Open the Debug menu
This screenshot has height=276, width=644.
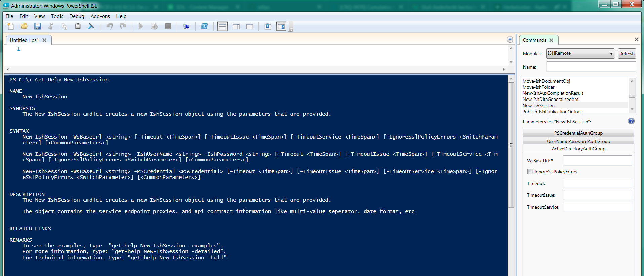tap(77, 16)
